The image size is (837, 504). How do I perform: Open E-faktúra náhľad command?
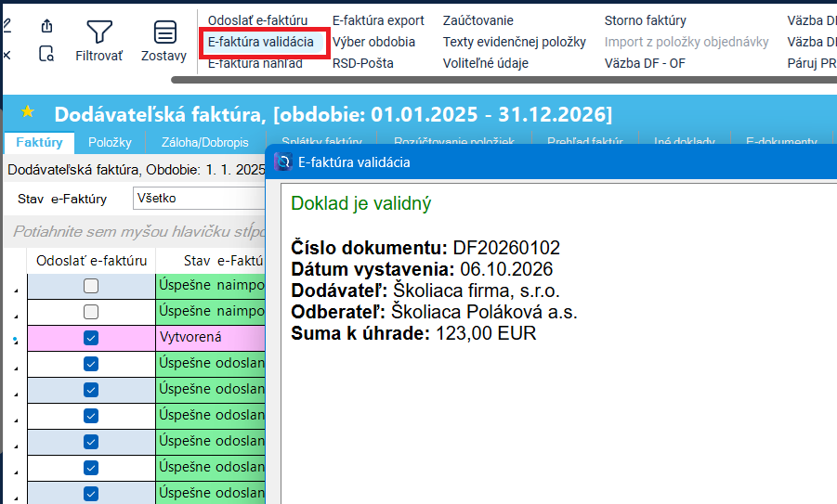tap(255, 63)
